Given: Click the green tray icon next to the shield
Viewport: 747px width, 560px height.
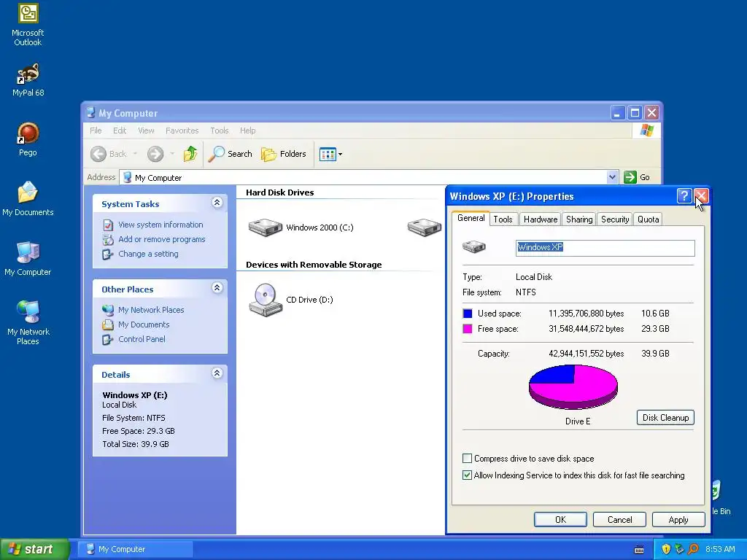Looking at the screenshot, I should click(x=679, y=549).
